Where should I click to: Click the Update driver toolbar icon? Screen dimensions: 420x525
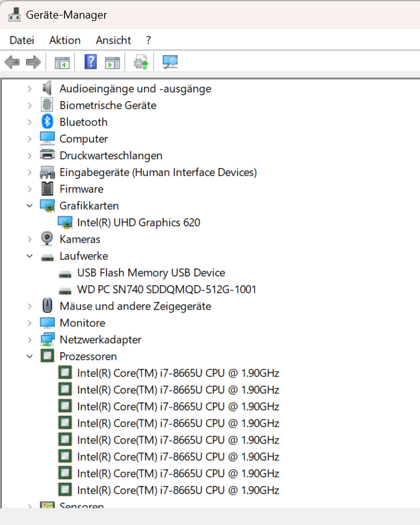tap(141, 62)
